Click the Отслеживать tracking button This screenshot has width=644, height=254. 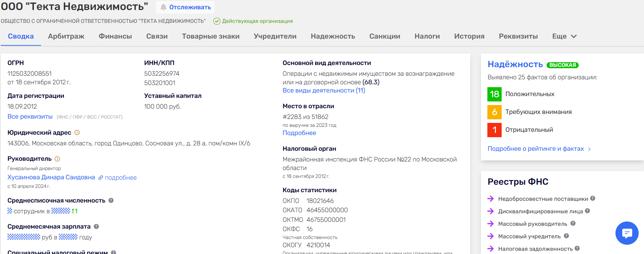coord(185,7)
